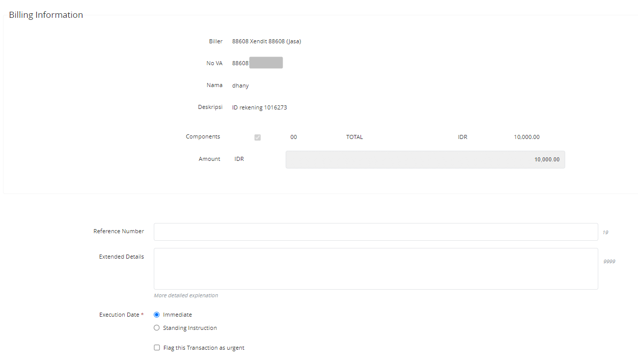638x364 pixels.
Task: Click the Extended Details label
Action: click(x=121, y=257)
